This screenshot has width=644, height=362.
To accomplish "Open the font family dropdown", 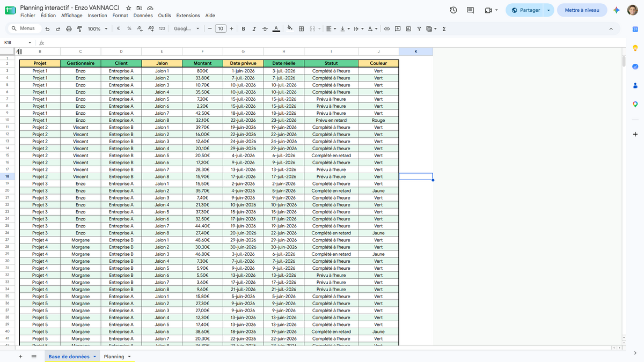I will pyautogui.click(x=187, y=29).
